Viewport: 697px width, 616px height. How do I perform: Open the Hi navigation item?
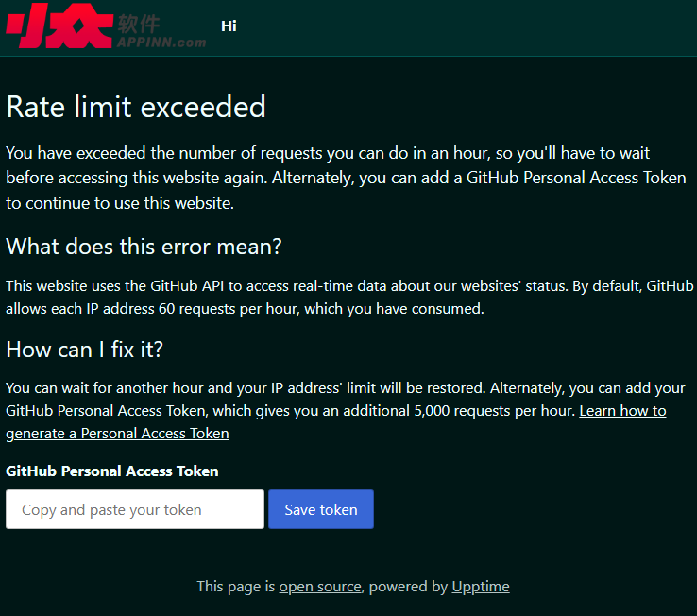[x=229, y=26]
